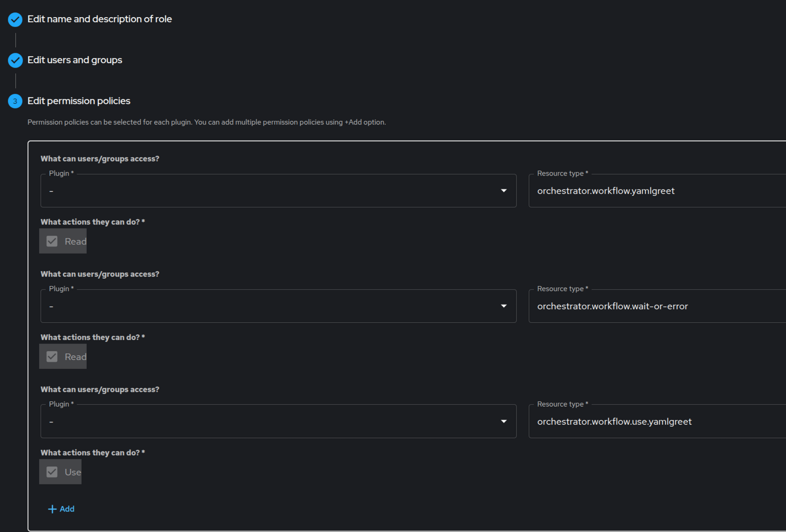Expand the first Plugin dropdown arrow
The height and width of the screenshot is (532, 786).
click(504, 191)
